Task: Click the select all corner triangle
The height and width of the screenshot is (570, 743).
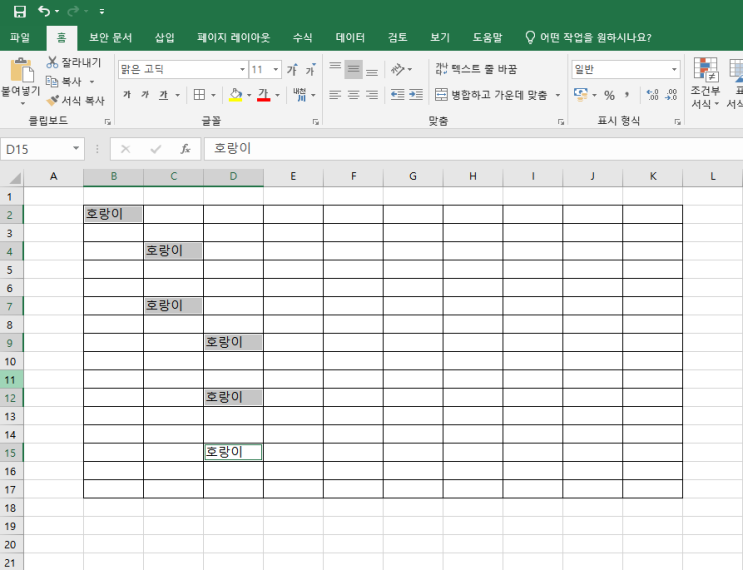Action: (15, 178)
